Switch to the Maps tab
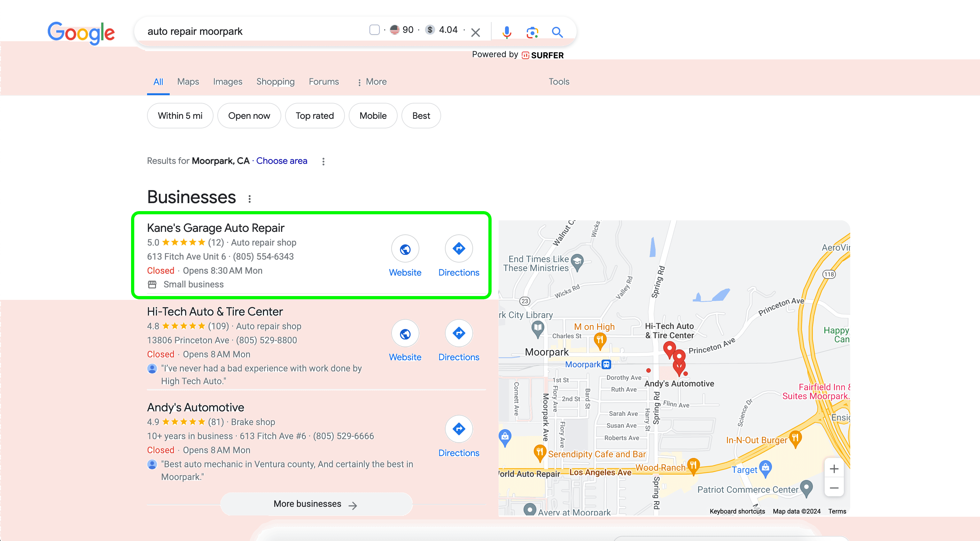 (188, 82)
